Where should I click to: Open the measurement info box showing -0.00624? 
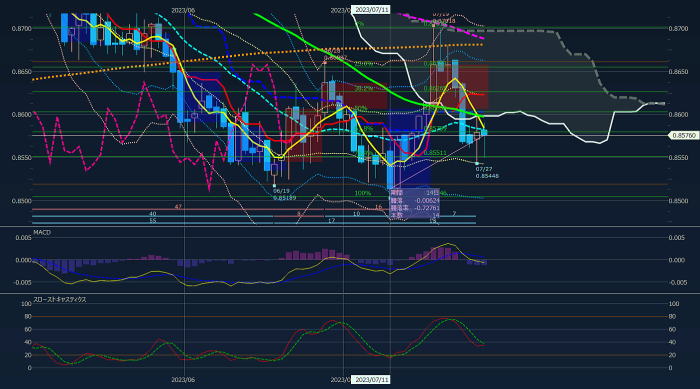click(x=415, y=204)
